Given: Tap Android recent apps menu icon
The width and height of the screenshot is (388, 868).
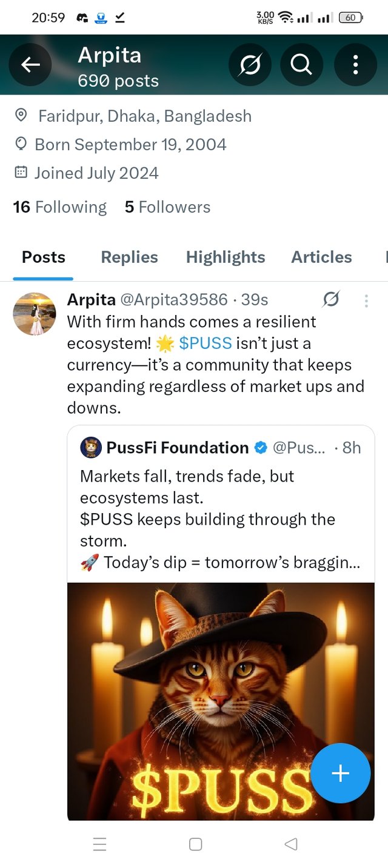Looking at the screenshot, I should click(100, 844).
